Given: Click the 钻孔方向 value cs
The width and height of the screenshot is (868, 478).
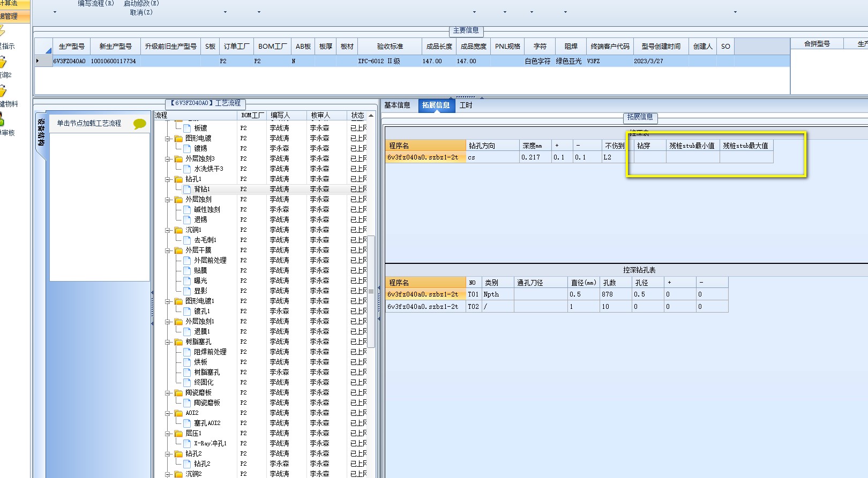Looking at the screenshot, I should (492, 157).
